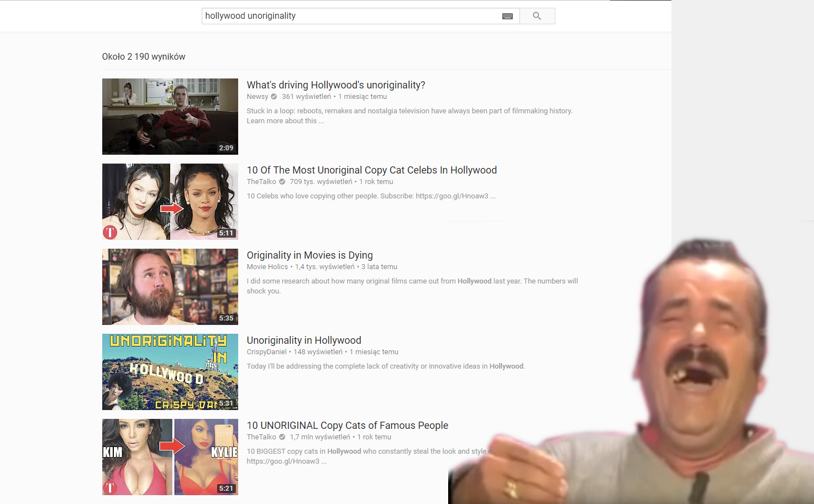The width and height of the screenshot is (814, 504).
Task: Click the 5:21 duration badge
Action: pyautogui.click(x=226, y=489)
